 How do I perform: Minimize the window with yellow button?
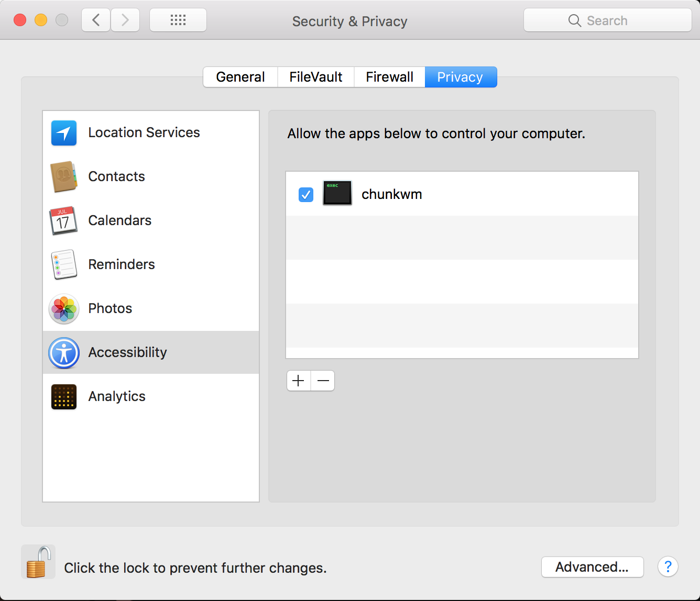pyautogui.click(x=41, y=20)
